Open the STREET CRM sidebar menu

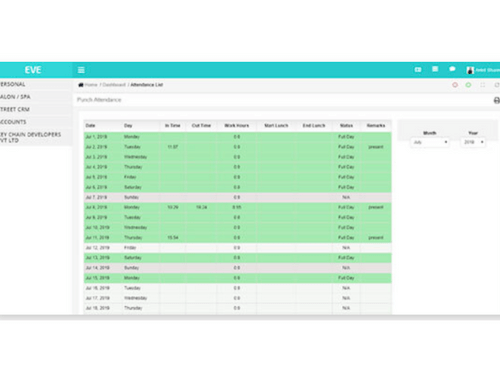point(35,109)
